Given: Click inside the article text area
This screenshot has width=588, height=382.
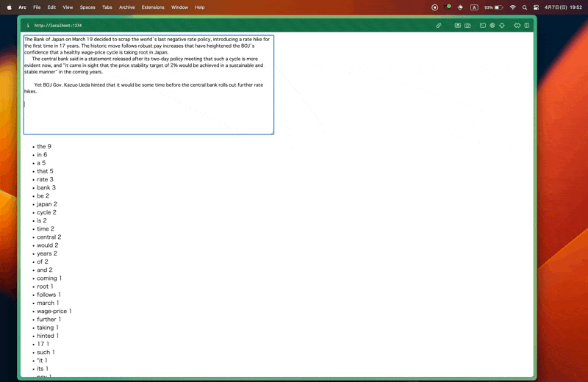Looking at the screenshot, I should click(x=148, y=84).
